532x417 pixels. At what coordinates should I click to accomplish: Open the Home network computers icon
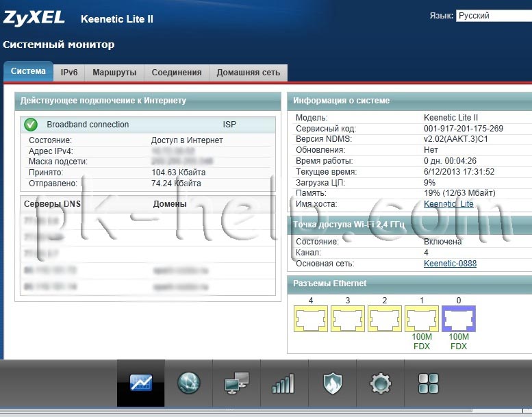[236, 383]
